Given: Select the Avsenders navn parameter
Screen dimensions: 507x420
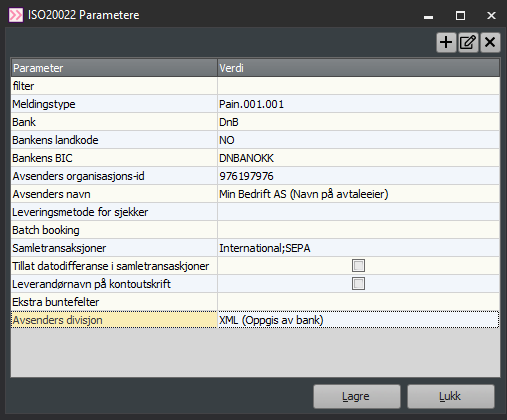Looking at the screenshot, I should [114, 194].
